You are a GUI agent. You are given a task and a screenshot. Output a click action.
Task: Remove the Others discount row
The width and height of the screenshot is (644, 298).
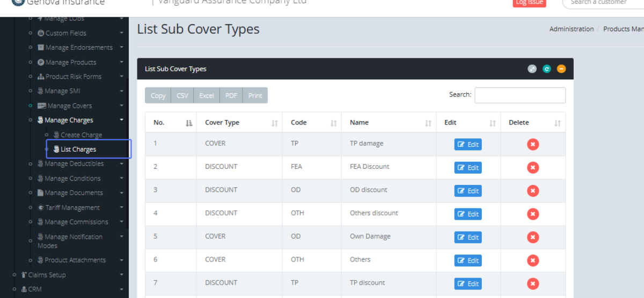pyautogui.click(x=532, y=214)
